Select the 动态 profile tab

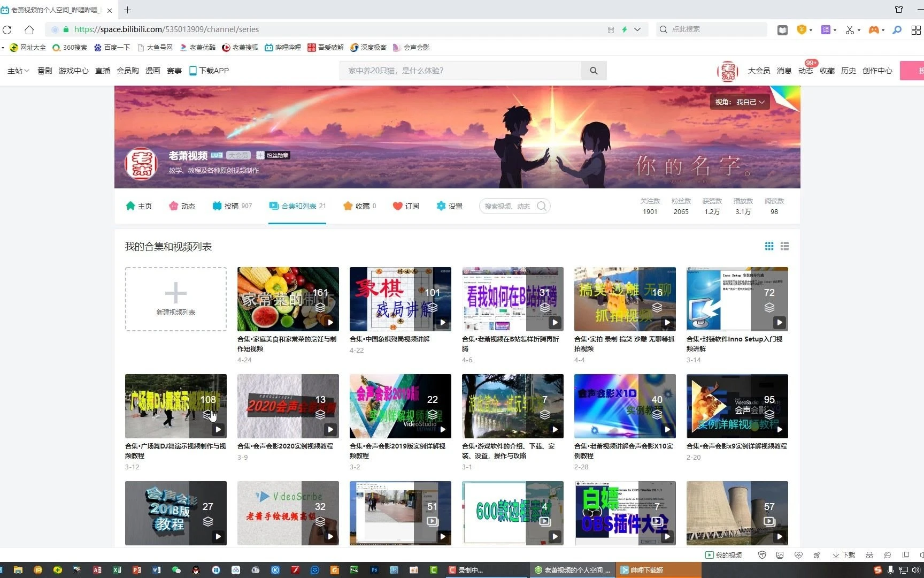pyautogui.click(x=182, y=206)
